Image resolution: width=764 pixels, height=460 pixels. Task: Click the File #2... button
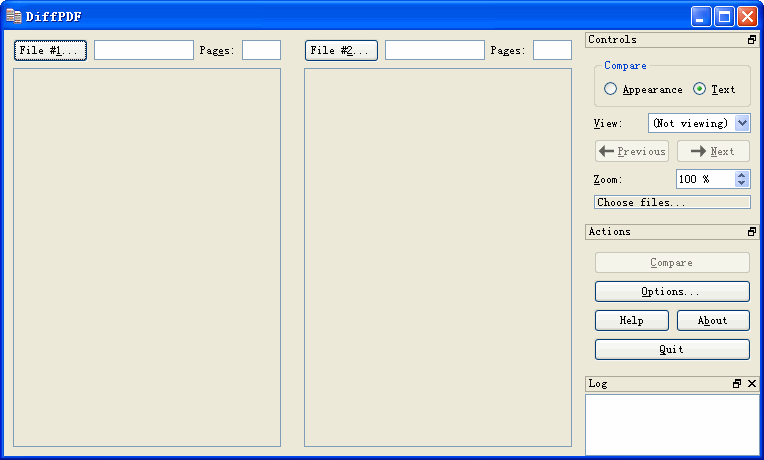tap(341, 50)
